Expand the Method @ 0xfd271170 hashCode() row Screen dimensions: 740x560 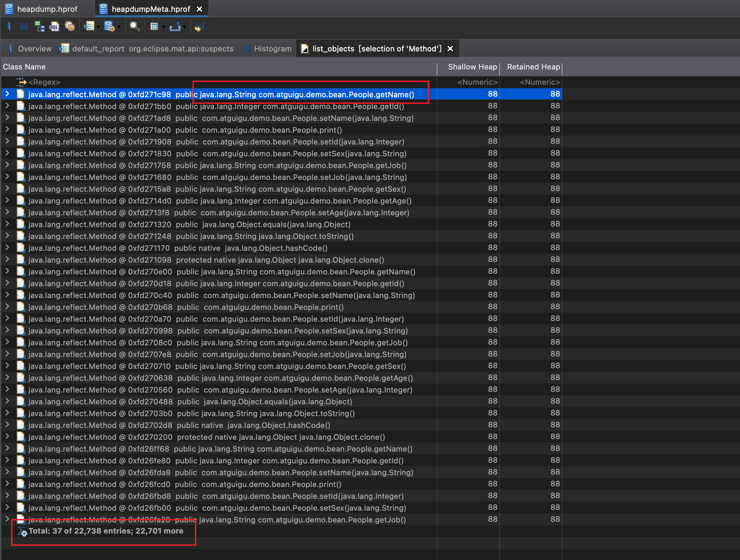(x=7, y=247)
